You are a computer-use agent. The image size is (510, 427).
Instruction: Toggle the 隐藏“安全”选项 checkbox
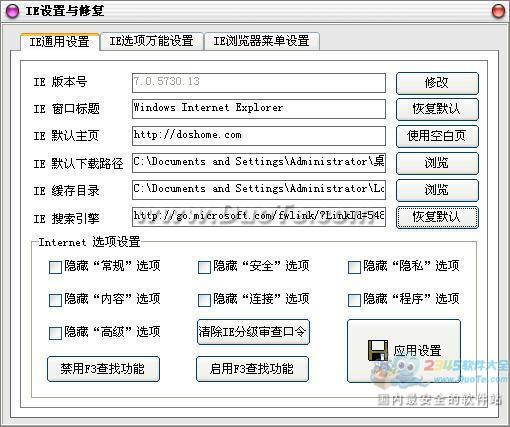[204, 267]
